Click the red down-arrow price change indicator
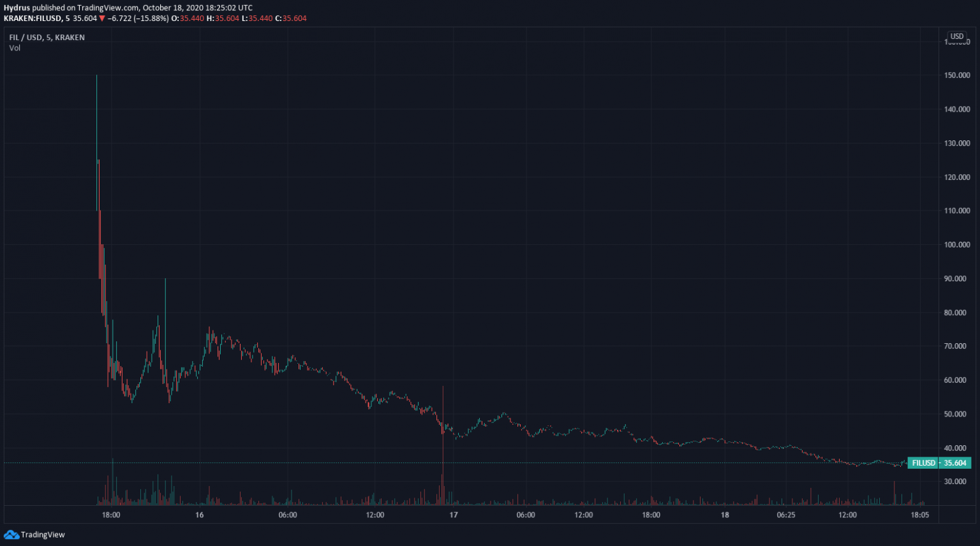 click(x=102, y=18)
